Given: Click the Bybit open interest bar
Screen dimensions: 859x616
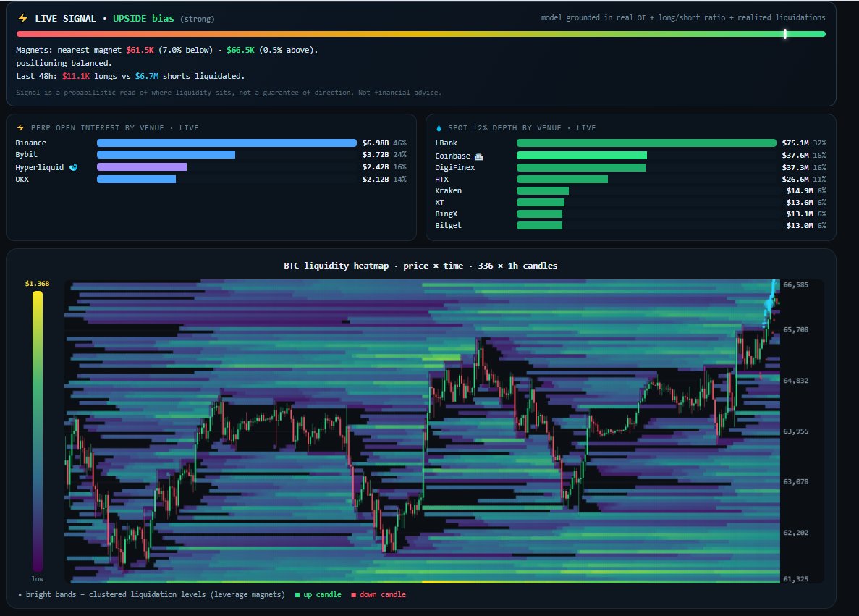Looking at the screenshot, I should (x=166, y=155).
